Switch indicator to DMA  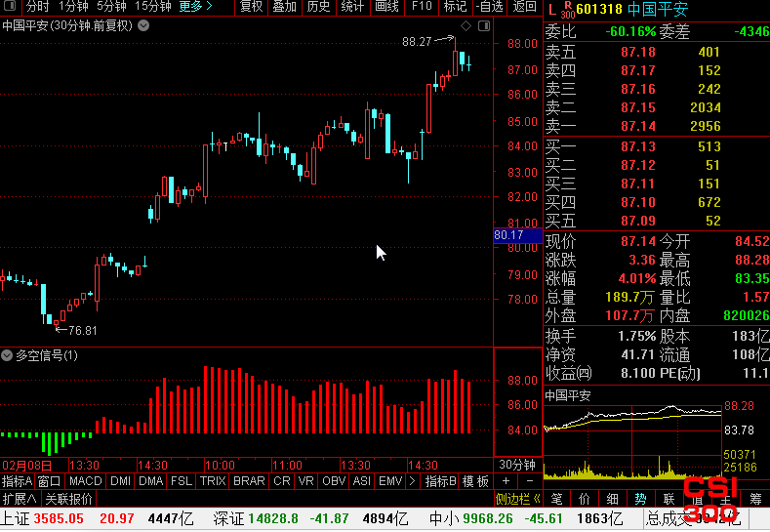point(150,481)
